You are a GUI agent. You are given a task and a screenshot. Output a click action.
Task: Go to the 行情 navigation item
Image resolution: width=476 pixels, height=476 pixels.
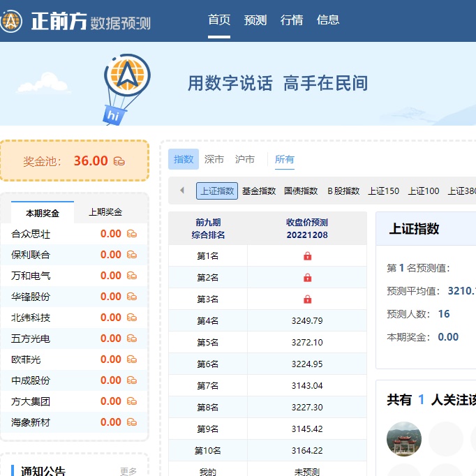click(x=292, y=20)
